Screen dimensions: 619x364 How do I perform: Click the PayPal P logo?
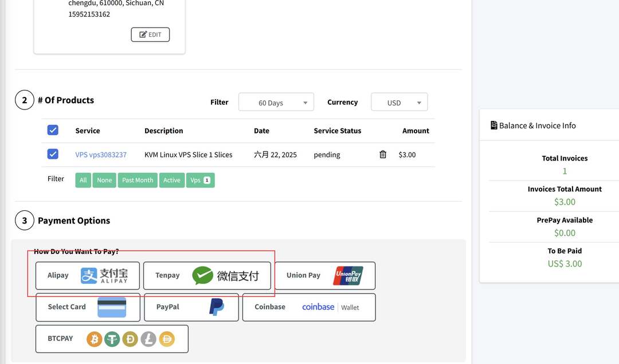pyautogui.click(x=216, y=307)
